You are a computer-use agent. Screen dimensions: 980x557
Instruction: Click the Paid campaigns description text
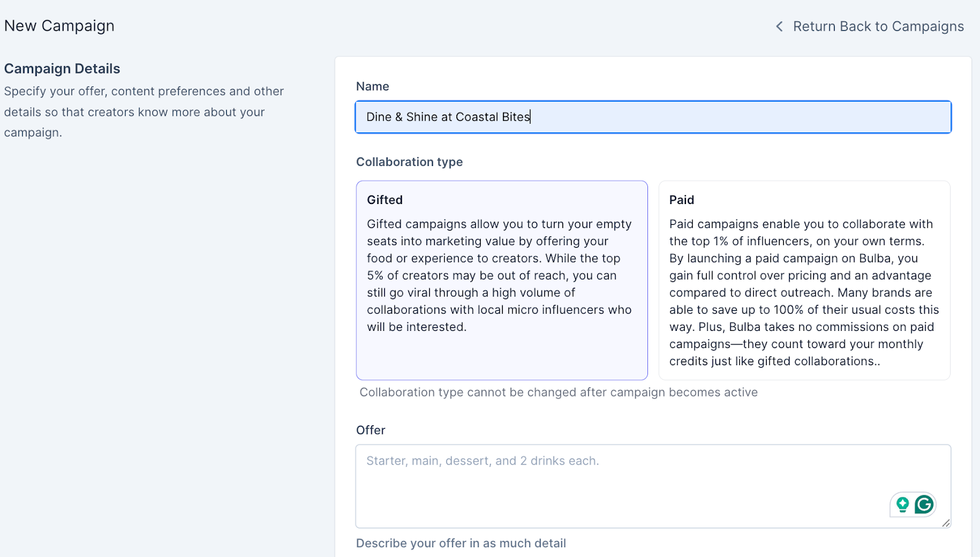(x=804, y=292)
